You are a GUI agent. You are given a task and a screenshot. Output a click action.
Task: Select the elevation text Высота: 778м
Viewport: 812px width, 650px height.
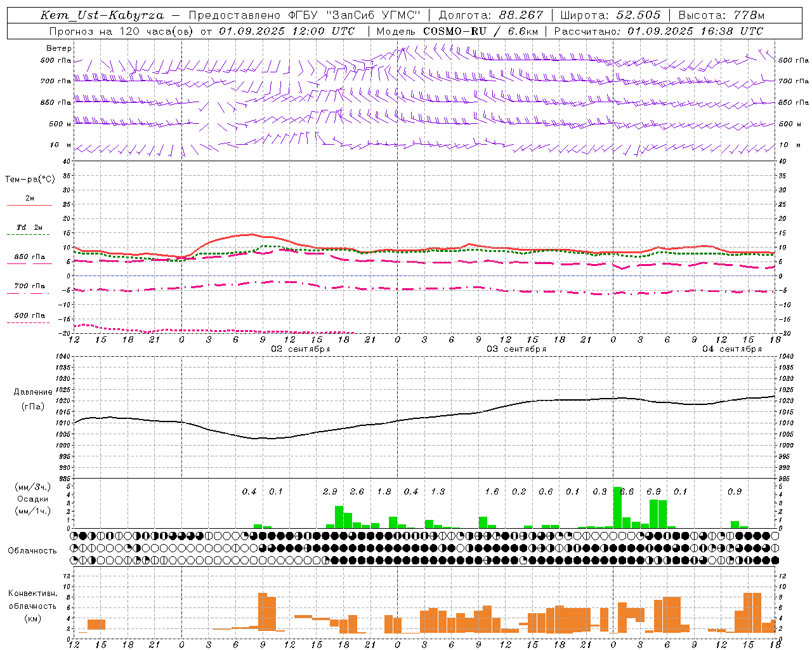coord(721,15)
